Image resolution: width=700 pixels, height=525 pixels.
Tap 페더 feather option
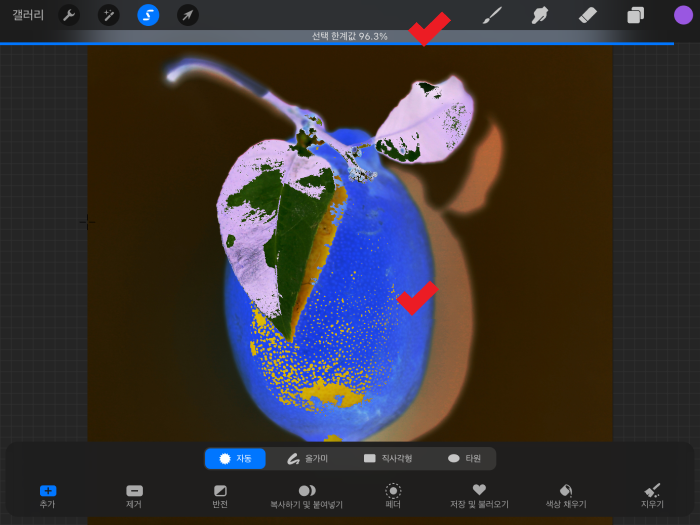coord(393,496)
